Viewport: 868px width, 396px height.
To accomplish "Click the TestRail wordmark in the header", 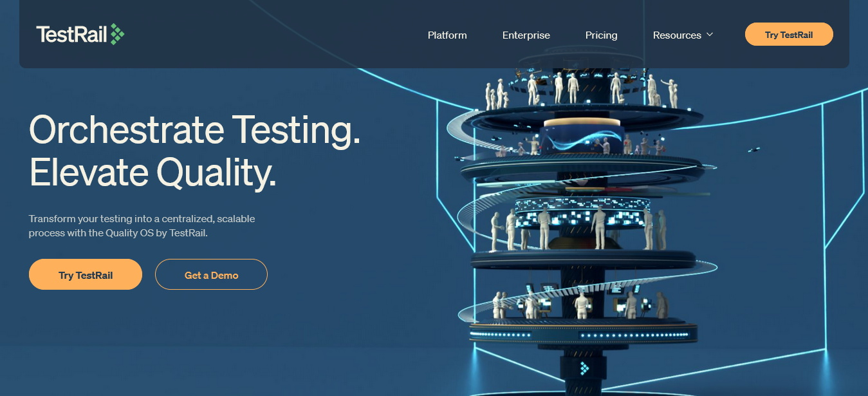I will pos(71,35).
